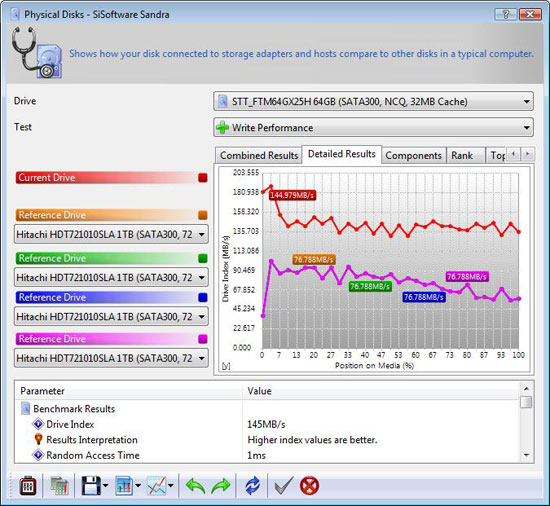Image resolution: width=550 pixels, height=506 pixels.
Task: Click the blue 76.788MB/s chart label
Action: click(x=424, y=297)
